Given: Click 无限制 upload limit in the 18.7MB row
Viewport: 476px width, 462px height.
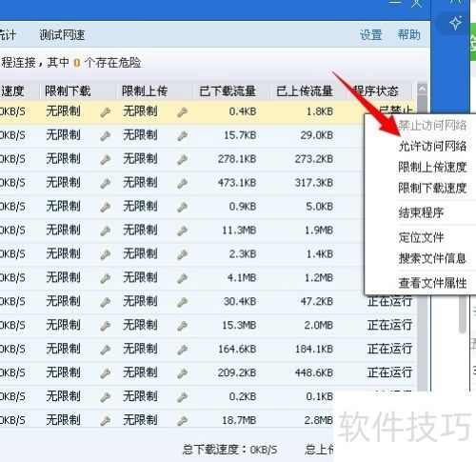Looking at the screenshot, I should pos(140,420).
